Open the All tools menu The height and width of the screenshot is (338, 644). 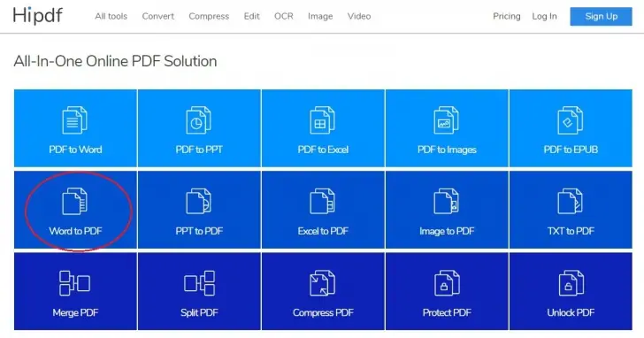111,16
